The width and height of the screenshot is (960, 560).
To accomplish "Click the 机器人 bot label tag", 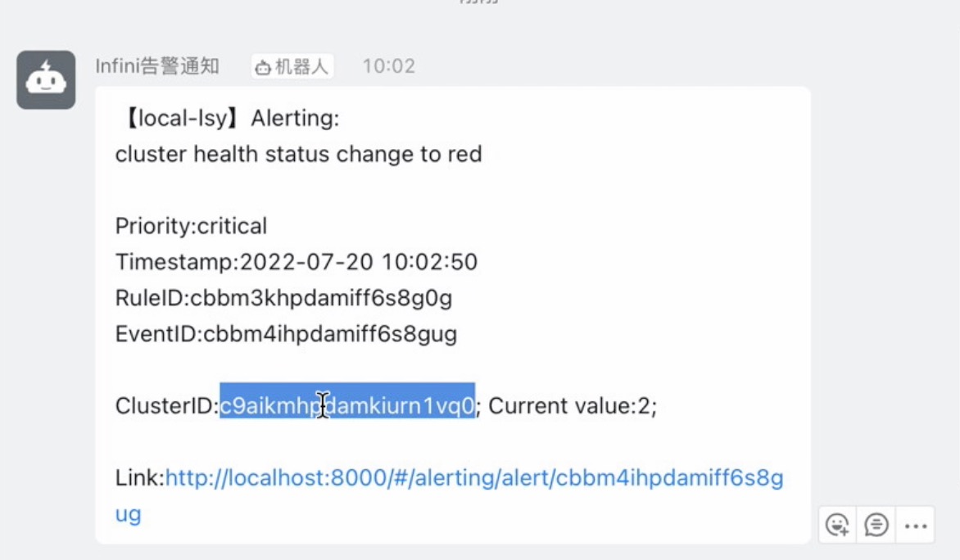I will pos(292,66).
